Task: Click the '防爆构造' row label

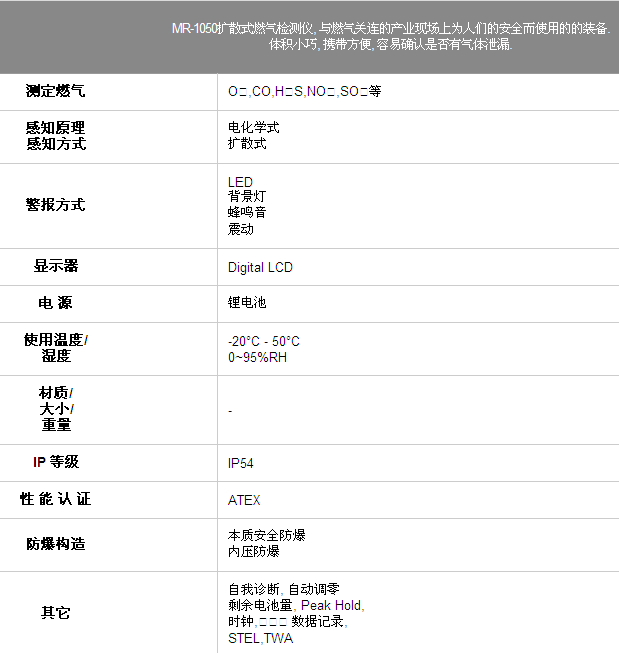Action: (x=56, y=544)
